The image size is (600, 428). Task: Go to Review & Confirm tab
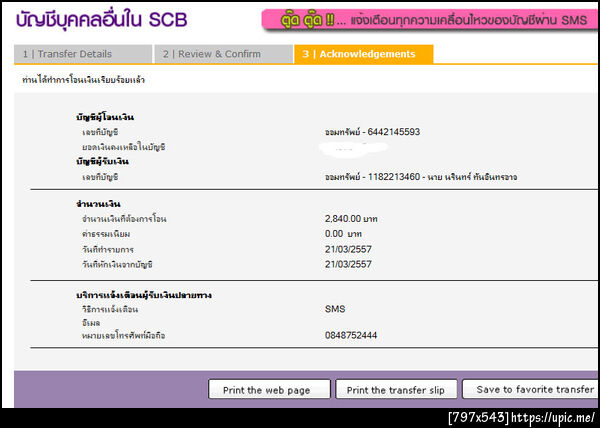click(x=224, y=54)
